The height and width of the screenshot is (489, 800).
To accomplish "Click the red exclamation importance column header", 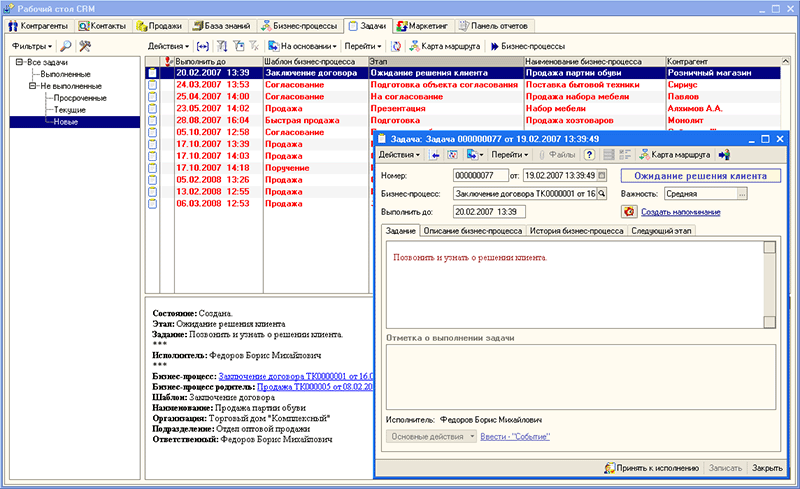I will point(167,61).
